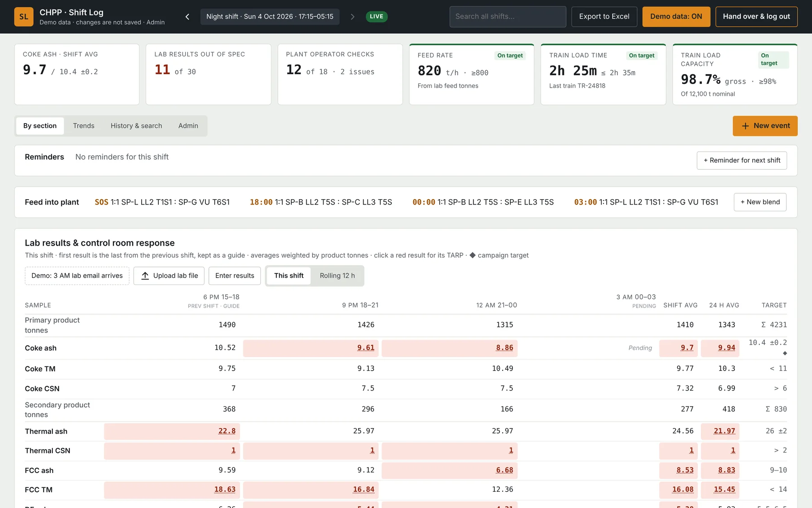Click the 03:00 blend entry in Feed into plant
The width and height of the screenshot is (812, 508).
(646, 202)
